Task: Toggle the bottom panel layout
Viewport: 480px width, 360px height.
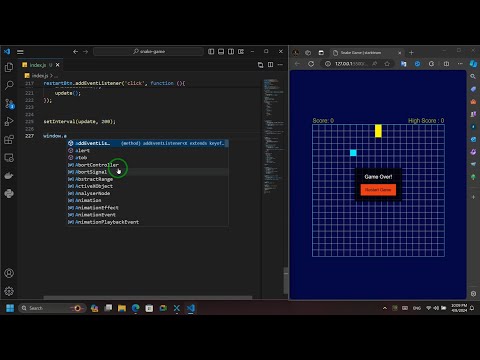Action: pos(221,52)
